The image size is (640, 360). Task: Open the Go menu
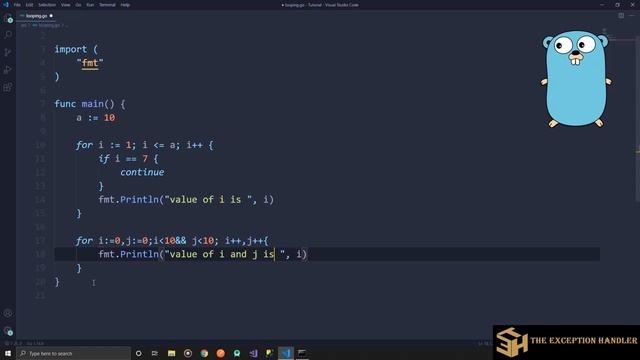point(78,5)
